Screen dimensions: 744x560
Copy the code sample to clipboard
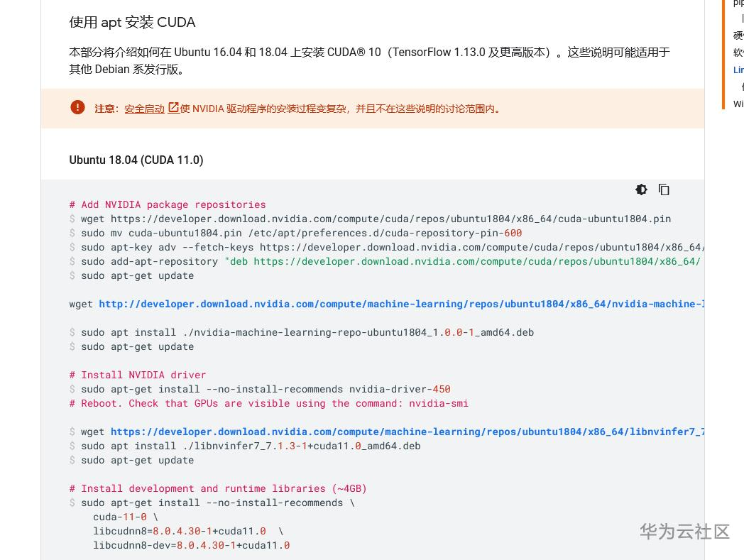click(x=664, y=190)
